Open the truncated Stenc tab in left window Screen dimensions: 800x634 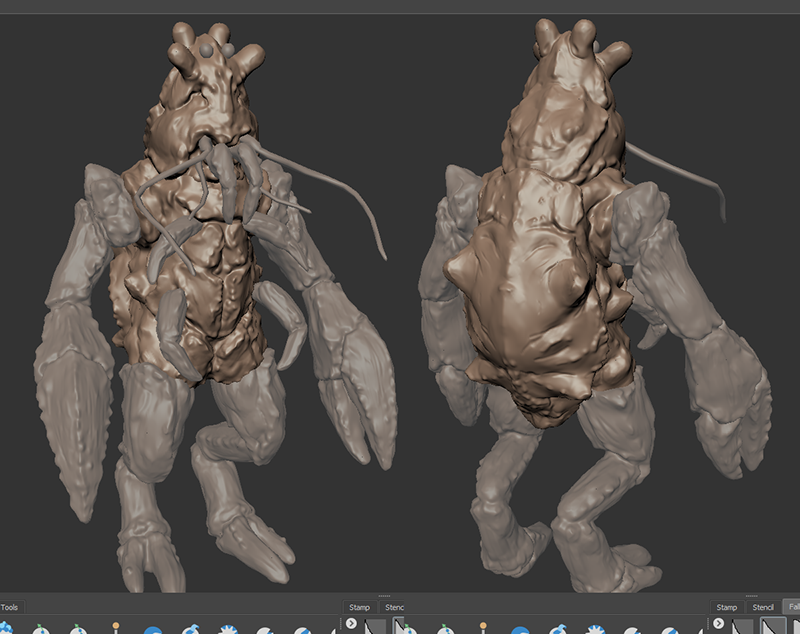tap(395, 607)
